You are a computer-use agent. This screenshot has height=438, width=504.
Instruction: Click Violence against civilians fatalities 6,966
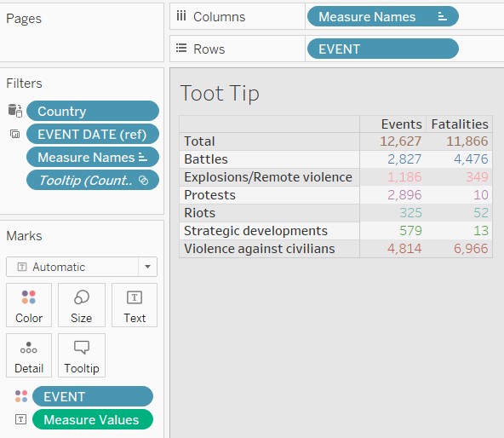pyautogui.click(x=471, y=249)
